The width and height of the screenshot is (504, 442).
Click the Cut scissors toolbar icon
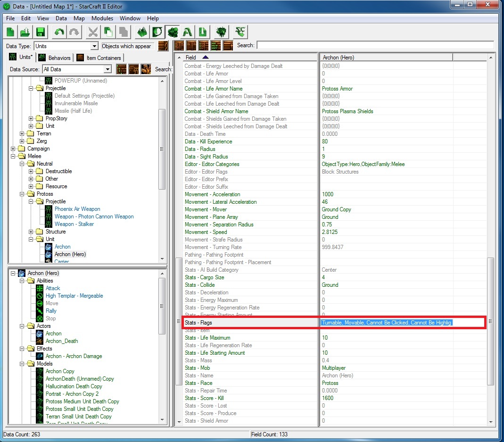pos(93,32)
